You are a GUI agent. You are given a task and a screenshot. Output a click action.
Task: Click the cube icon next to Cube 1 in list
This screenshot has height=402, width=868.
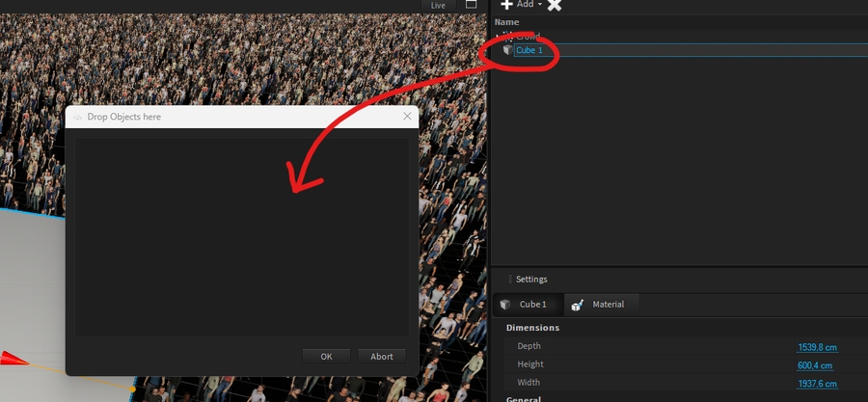point(506,50)
